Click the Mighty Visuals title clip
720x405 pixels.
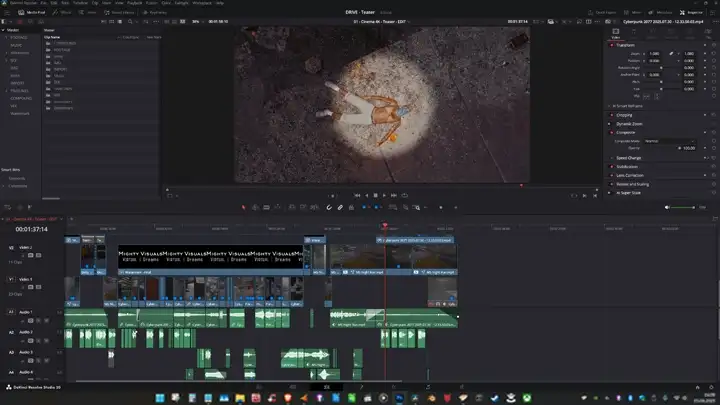tap(210, 257)
